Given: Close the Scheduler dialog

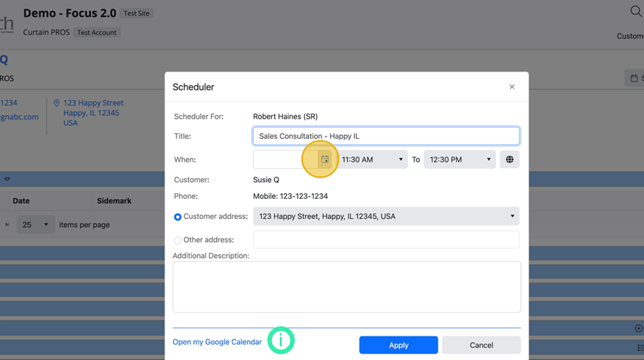Looking at the screenshot, I should click(512, 87).
